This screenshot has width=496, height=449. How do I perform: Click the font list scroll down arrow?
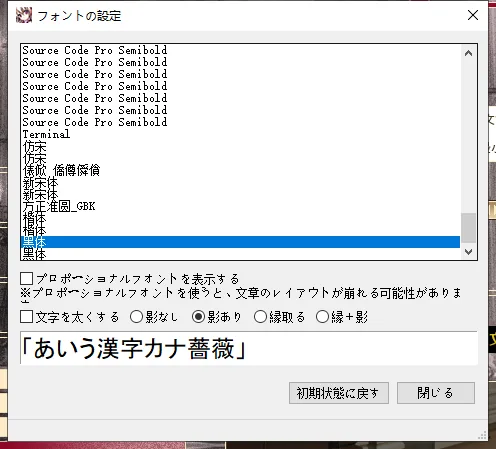point(468,252)
